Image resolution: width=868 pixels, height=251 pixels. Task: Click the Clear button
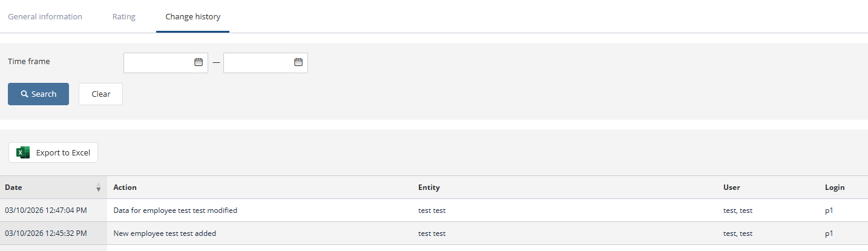[100, 94]
